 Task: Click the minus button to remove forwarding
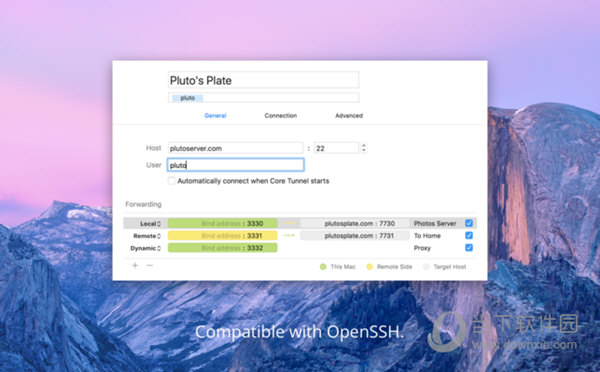tap(150, 265)
